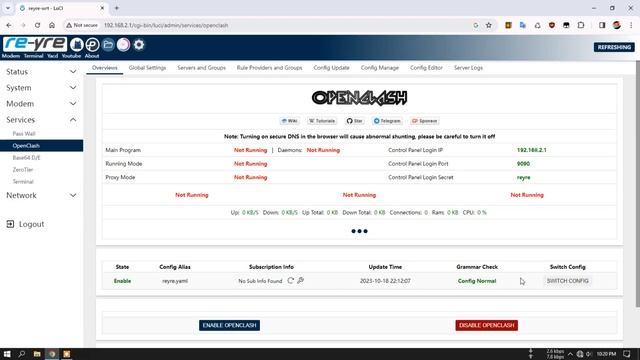Open the Config Editor tab

click(426, 68)
